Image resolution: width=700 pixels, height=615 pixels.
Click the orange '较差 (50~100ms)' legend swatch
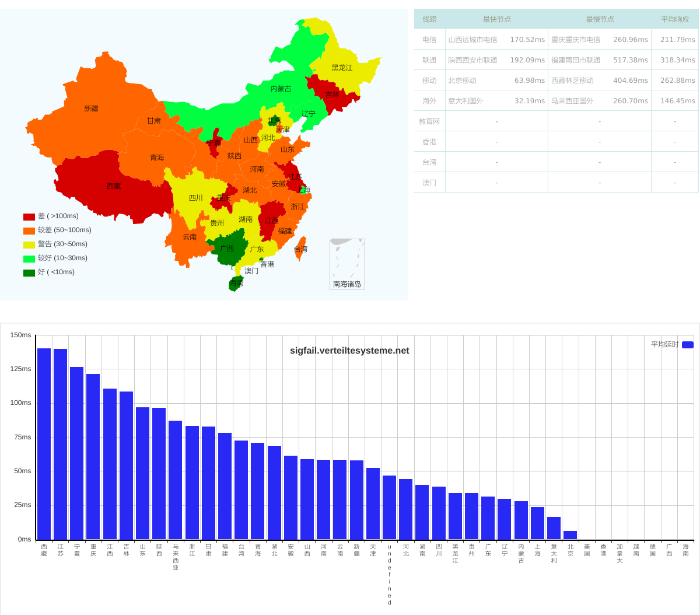29,230
